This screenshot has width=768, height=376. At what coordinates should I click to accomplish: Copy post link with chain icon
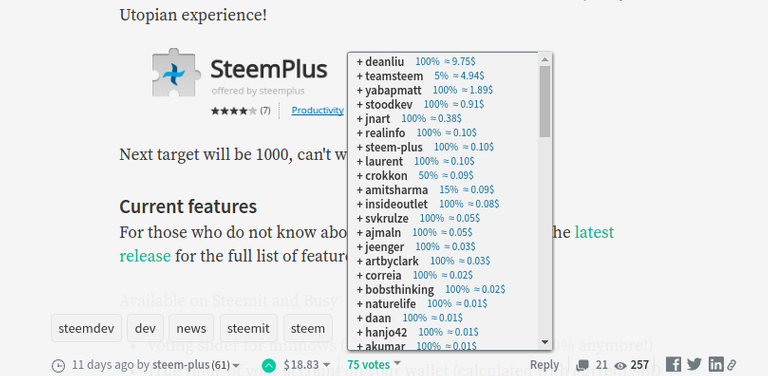pyautogui.click(x=731, y=365)
